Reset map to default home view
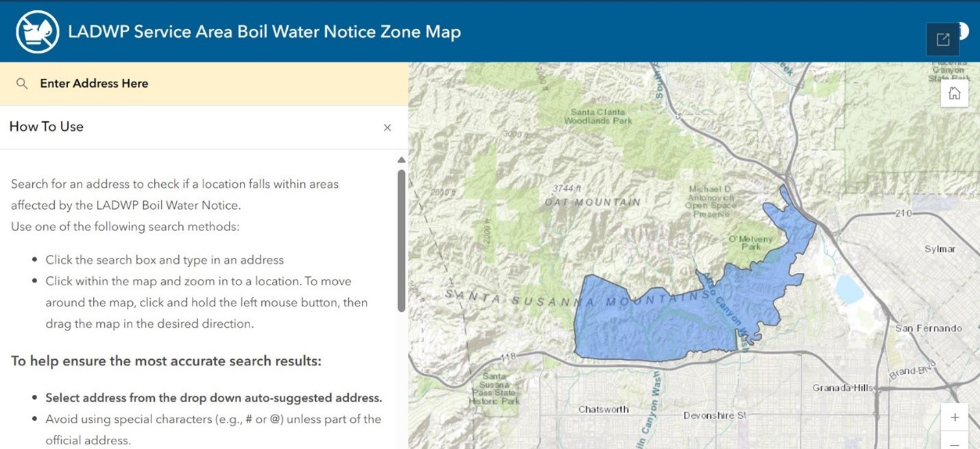 coord(955,93)
